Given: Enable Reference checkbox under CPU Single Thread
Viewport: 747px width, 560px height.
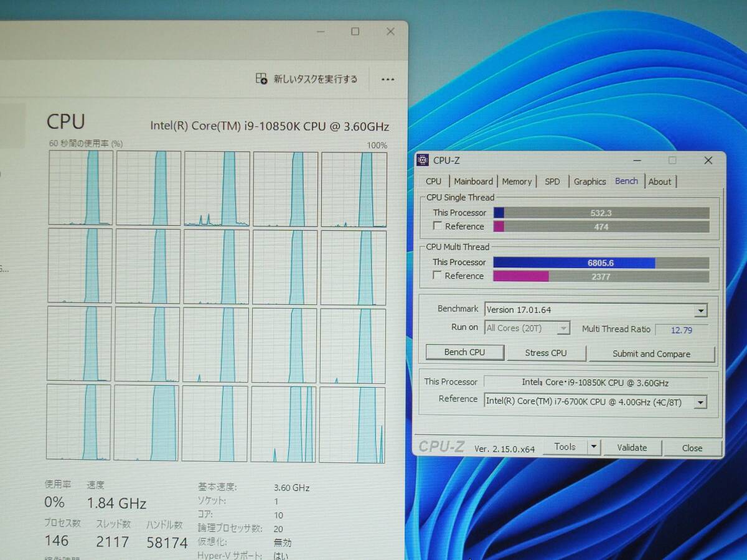Looking at the screenshot, I should pyautogui.click(x=438, y=226).
